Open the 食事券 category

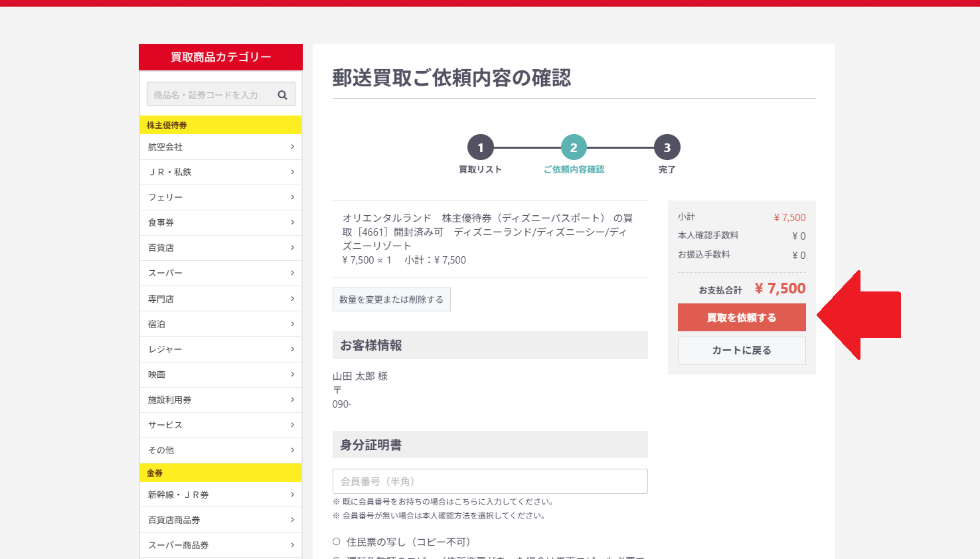coord(221,222)
